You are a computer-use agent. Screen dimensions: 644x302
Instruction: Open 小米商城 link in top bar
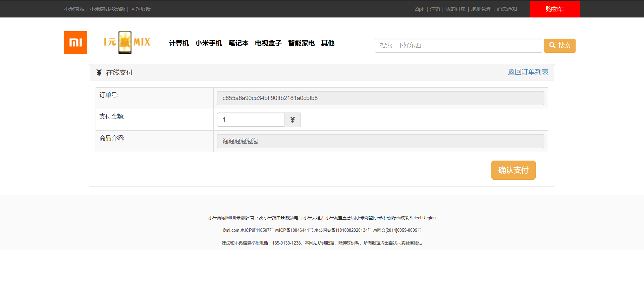tap(74, 9)
